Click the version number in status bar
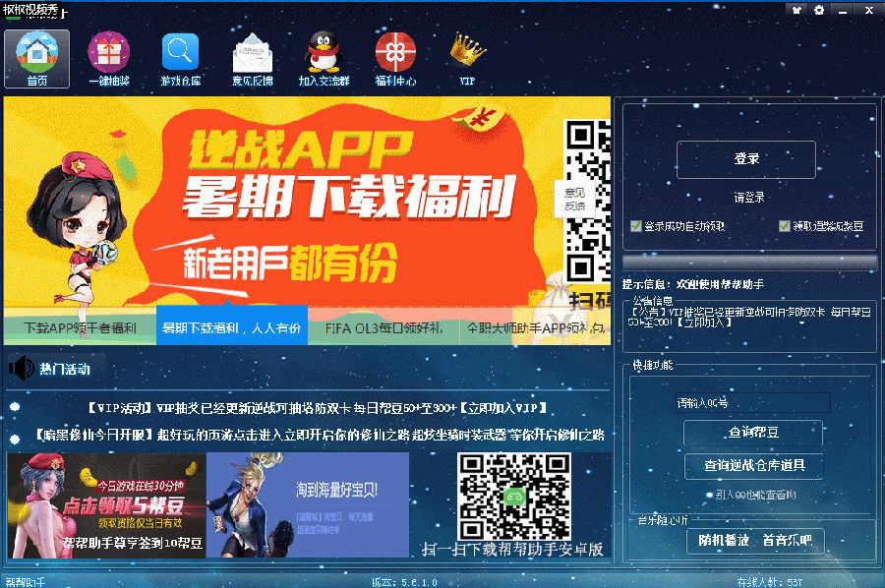 pos(404,582)
